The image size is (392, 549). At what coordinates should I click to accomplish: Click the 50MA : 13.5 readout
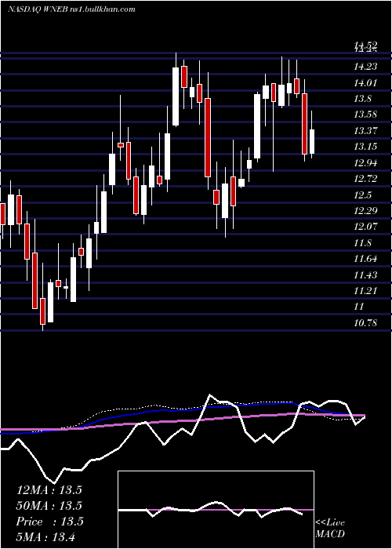[49, 506]
